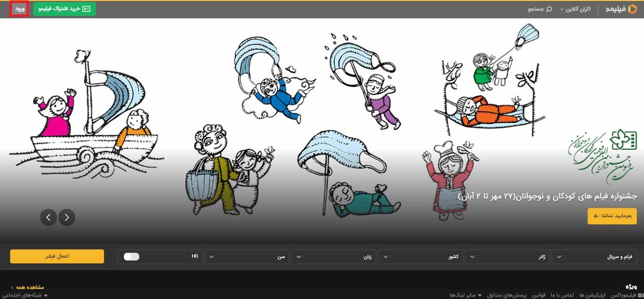Click the search magnifier icon

coord(549,9)
